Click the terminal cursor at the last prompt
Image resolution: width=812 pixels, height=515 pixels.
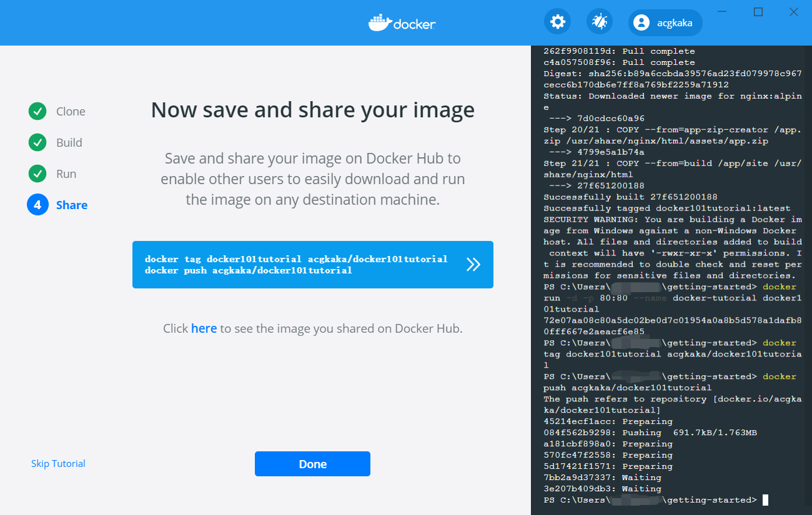point(765,500)
